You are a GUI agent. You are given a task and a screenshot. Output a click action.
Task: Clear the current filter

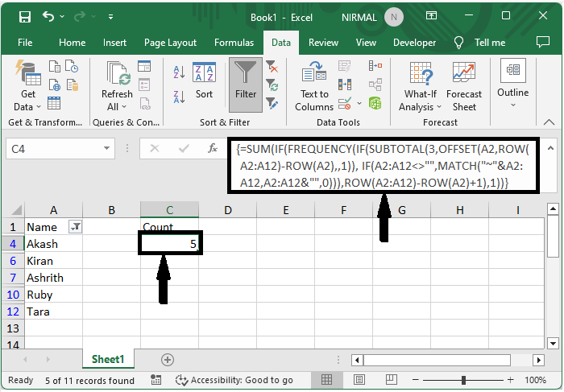pyautogui.click(x=272, y=67)
